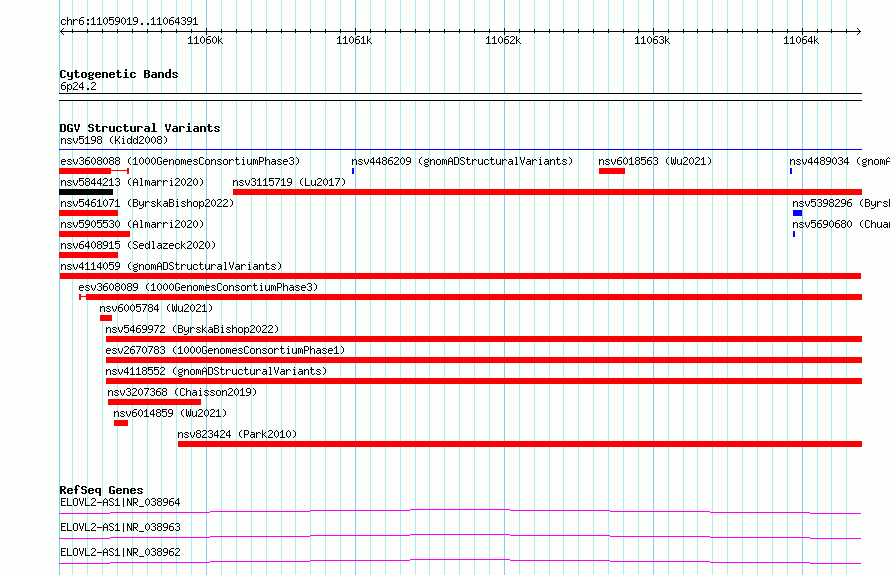Open ELOVL2-AS1|NR_038962 transcript
890x575 pixels.
coord(120,552)
